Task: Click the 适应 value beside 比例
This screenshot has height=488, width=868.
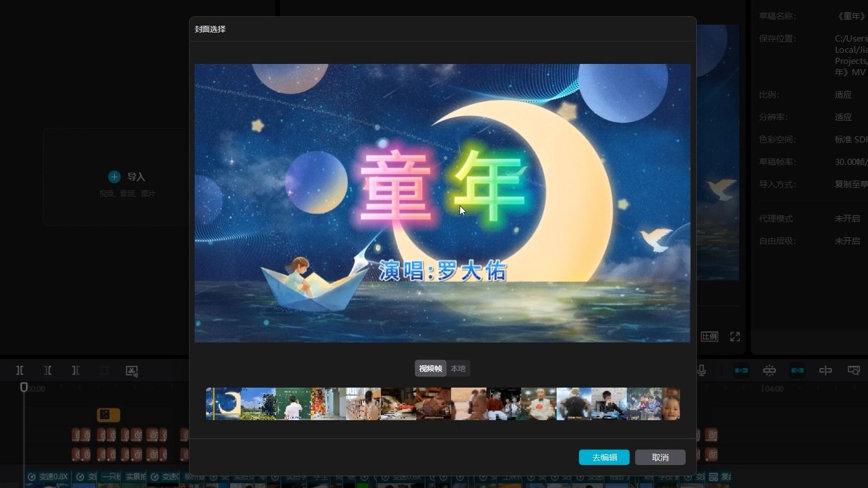Action: 843,95
